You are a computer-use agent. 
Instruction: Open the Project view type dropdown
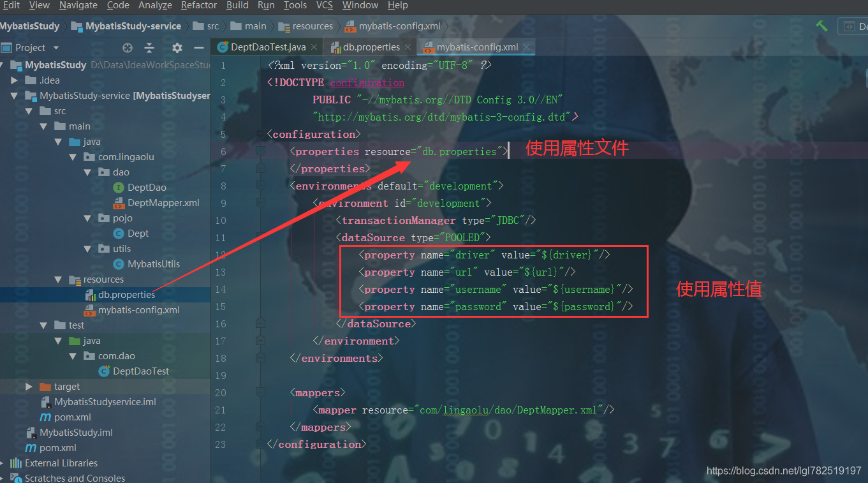55,47
